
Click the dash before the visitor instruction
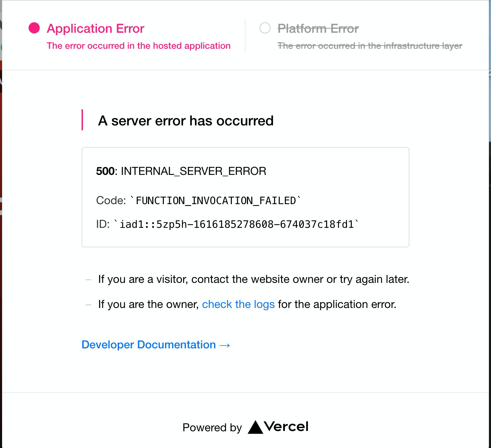point(88,279)
